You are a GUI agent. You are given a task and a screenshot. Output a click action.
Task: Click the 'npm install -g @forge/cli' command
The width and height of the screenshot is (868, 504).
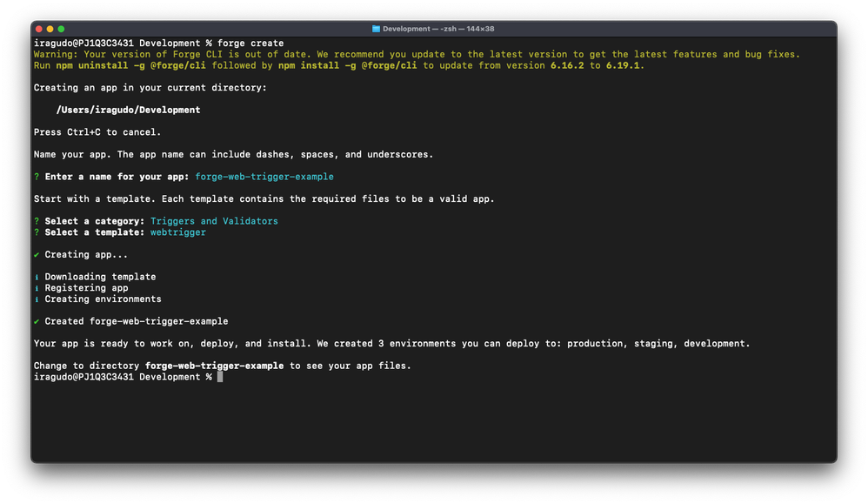pyautogui.click(x=347, y=65)
